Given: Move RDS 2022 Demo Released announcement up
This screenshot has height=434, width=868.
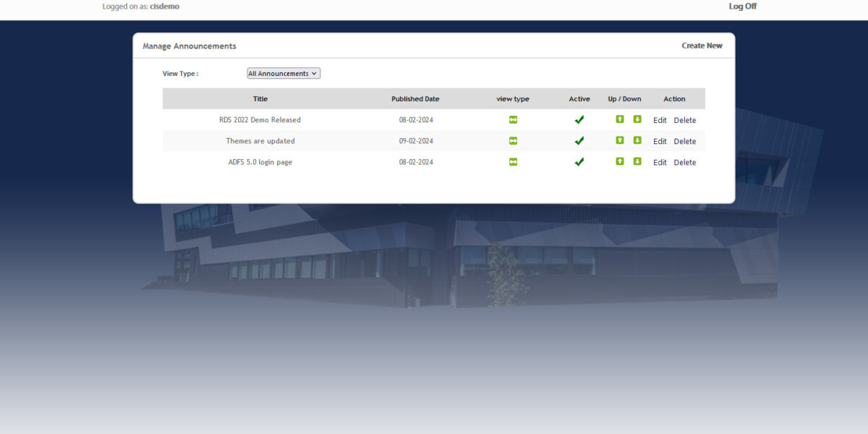Looking at the screenshot, I should [620, 119].
